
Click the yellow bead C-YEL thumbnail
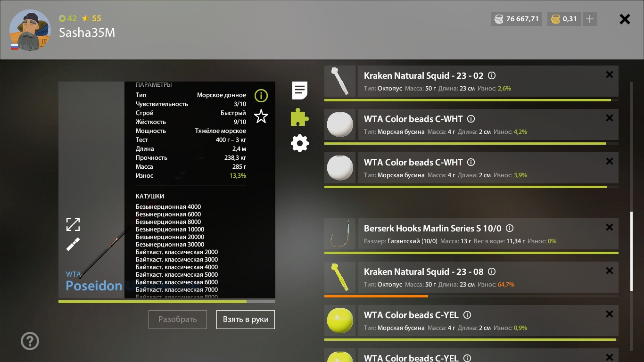(x=340, y=321)
